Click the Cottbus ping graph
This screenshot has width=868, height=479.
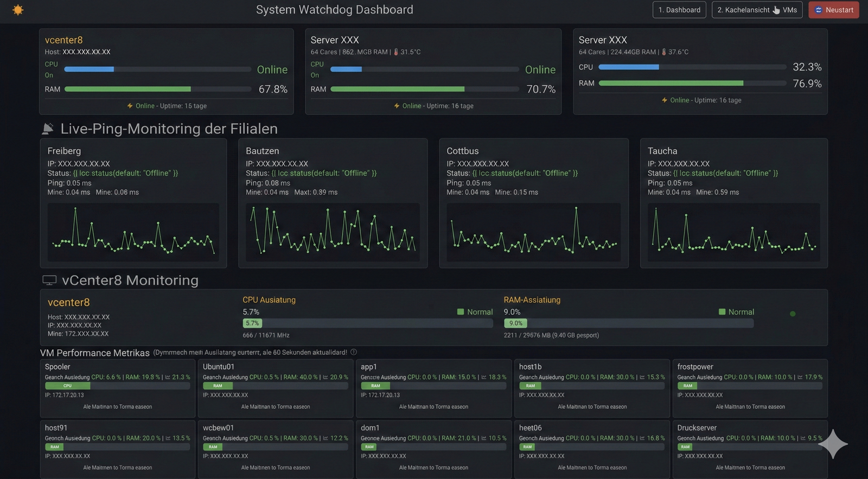point(533,232)
